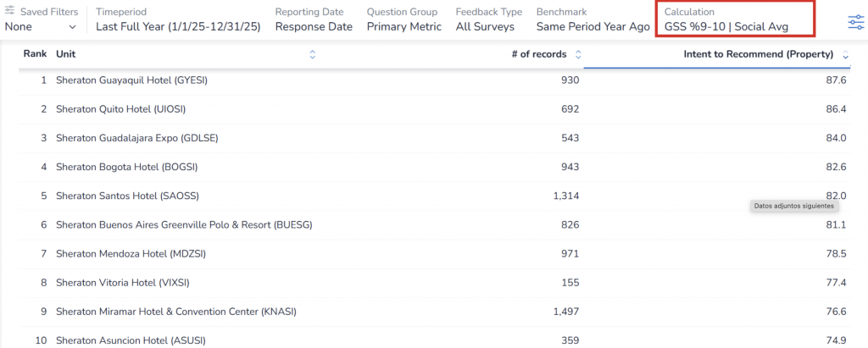Sort by number of records arrows
The height and width of the screenshot is (348, 868).
pos(578,54)
